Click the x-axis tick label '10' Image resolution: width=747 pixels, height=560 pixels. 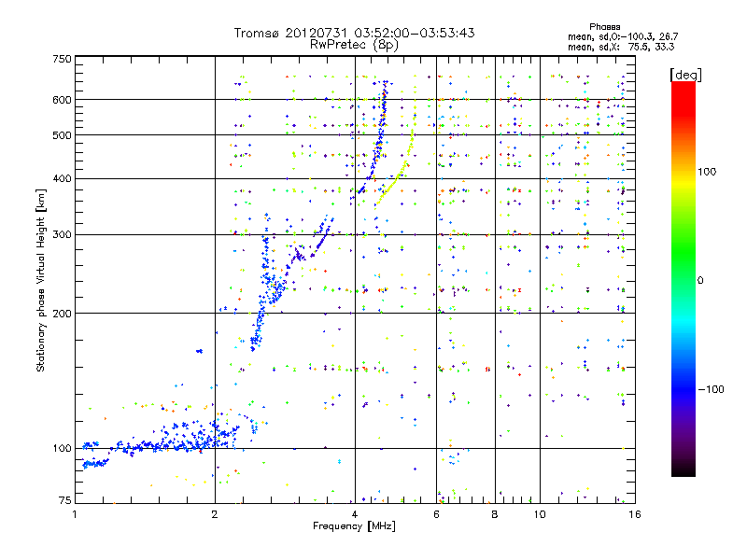pyautogui.click(x=540, y=514)
